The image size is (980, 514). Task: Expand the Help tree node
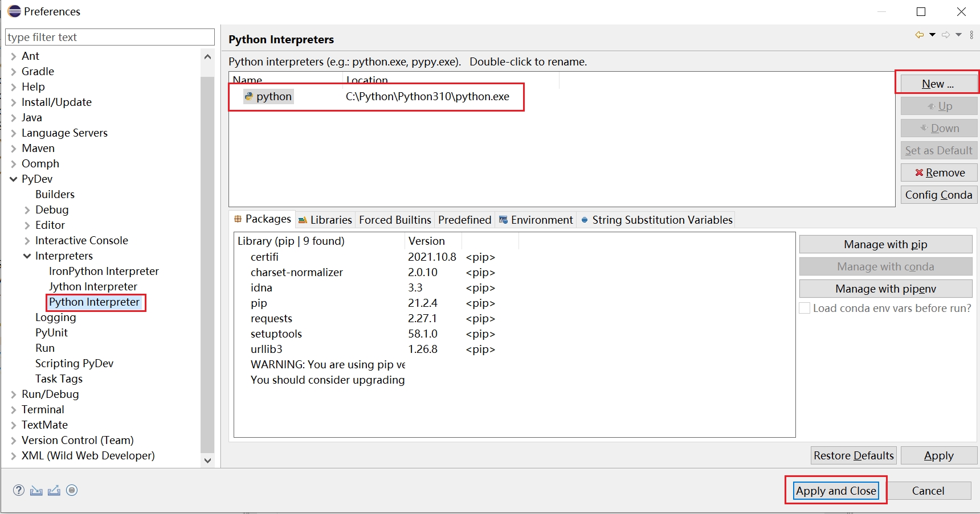13,87
